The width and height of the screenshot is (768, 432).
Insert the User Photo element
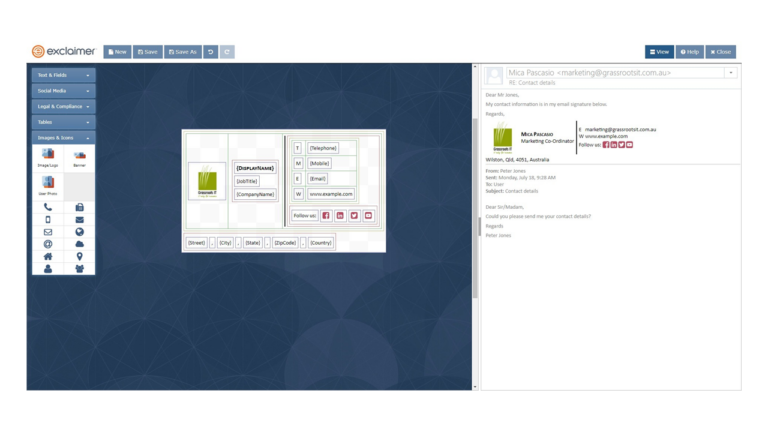pyautogui.click(x=48, y=186)
